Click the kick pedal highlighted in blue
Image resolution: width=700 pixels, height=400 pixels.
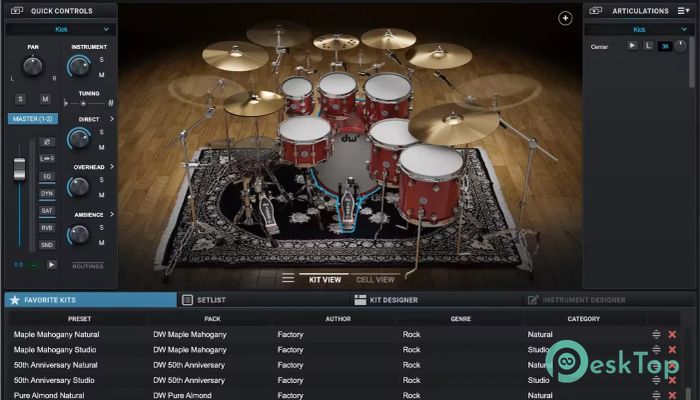(x=347, y=210)
